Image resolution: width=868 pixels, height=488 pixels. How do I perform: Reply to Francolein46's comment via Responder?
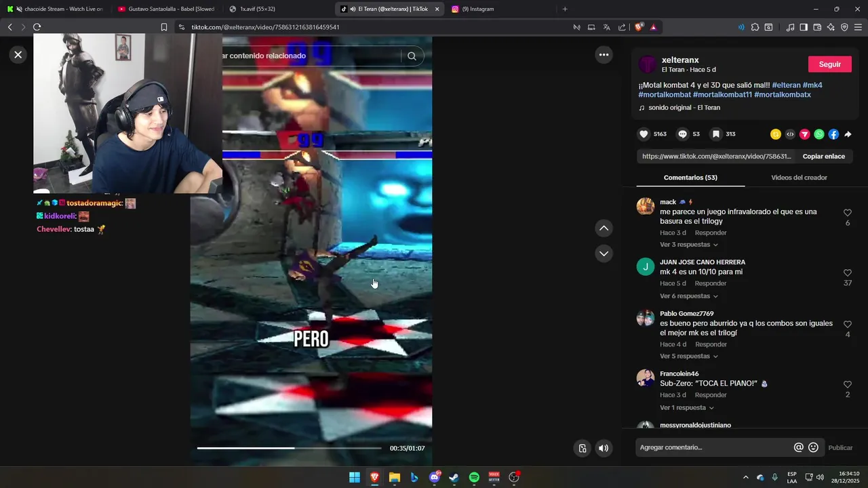[711, 395]
